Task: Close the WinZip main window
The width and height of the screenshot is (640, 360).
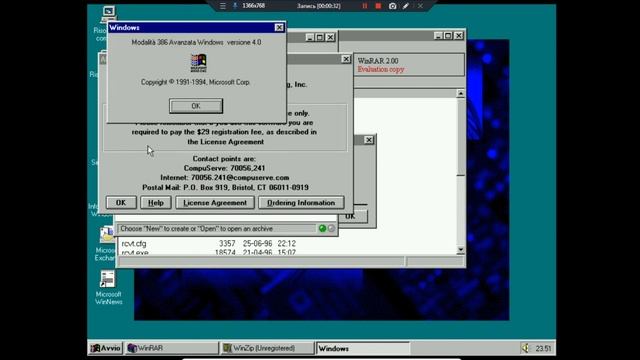Action: [x=331, y=38]
